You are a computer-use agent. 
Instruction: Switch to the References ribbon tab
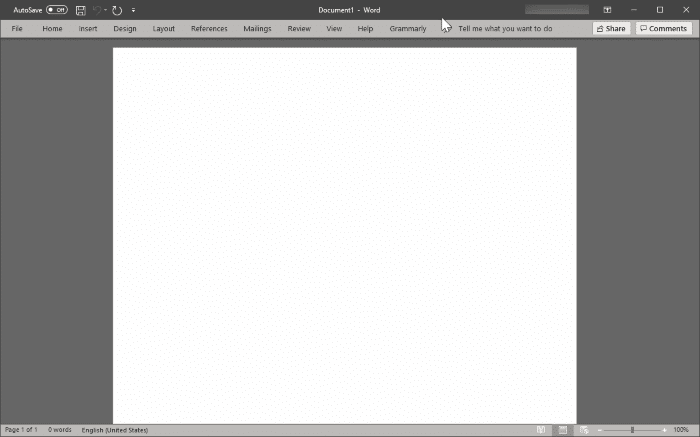209,29
